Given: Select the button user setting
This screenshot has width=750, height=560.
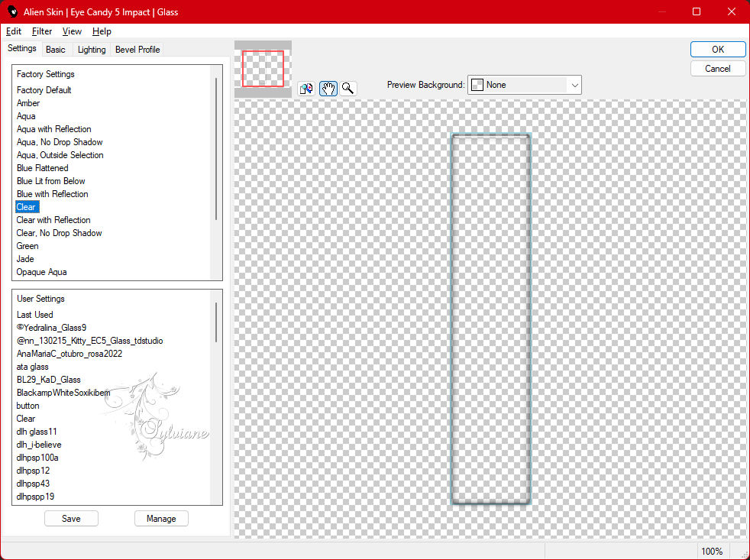Looking at the screenshot, I should (x=27, y=406).
